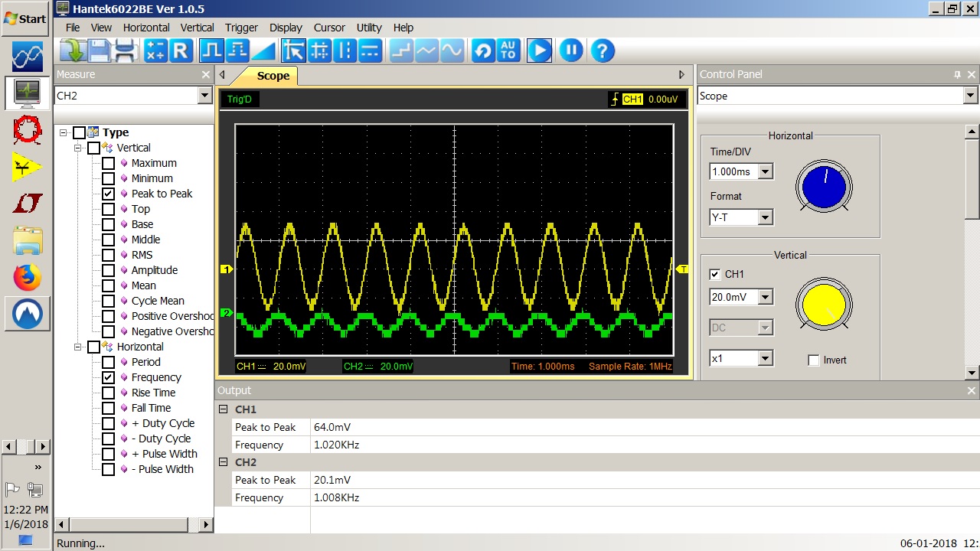
Task: Open the Time/DIV dropdown
Action: [x=765, y=171]
